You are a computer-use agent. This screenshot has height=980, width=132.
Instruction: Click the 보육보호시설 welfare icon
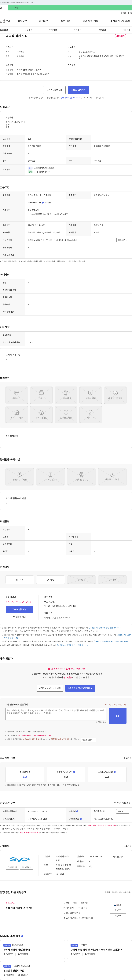[x=66, y=415]
